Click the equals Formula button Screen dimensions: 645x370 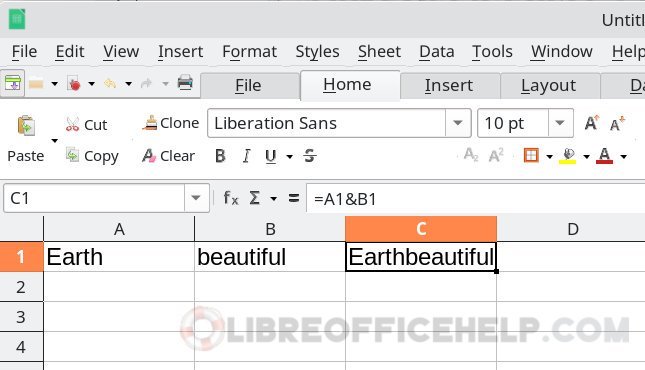tap(294, 198)
